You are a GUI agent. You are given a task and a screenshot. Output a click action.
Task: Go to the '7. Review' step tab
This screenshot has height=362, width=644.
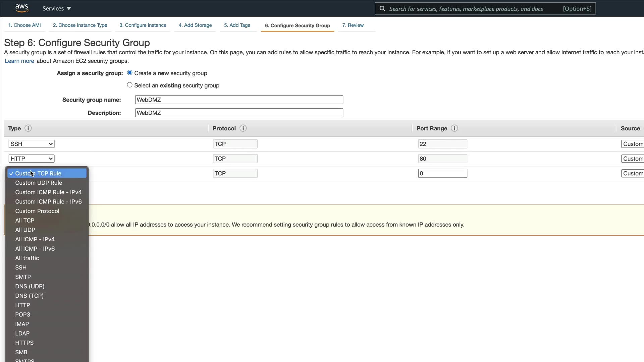point(353,25)
